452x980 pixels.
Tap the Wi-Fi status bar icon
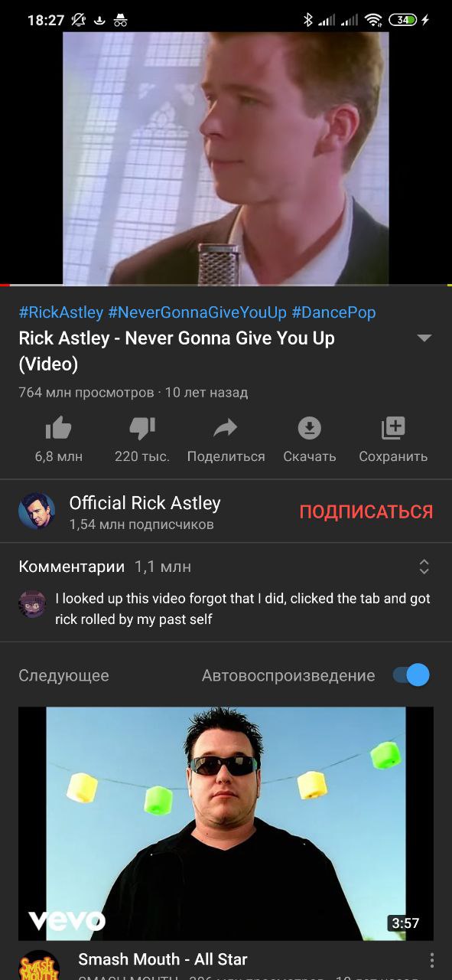373,20
